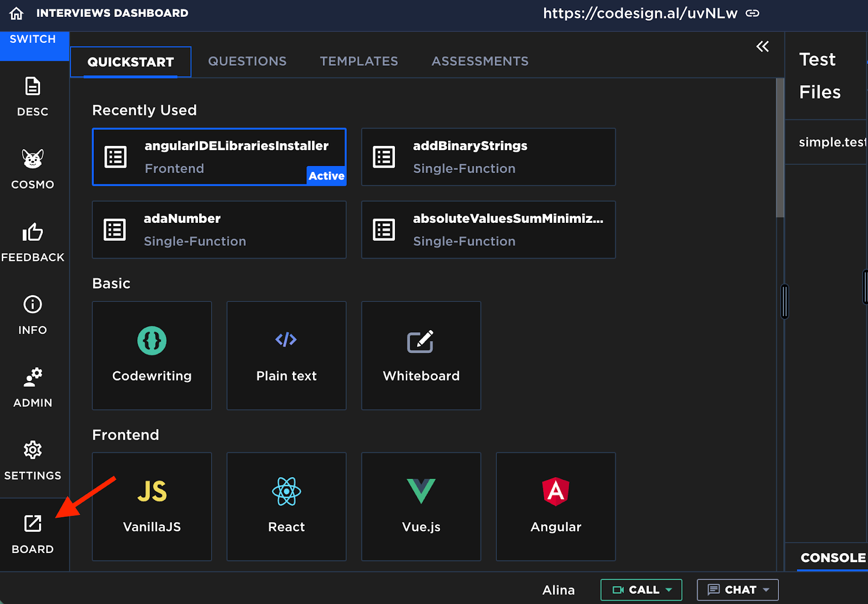Switch to the Questions tab
Viewport: 868px width, 604px height.
pos(247,61)
